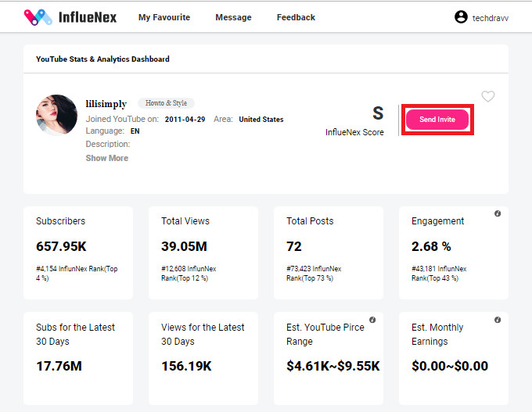Click the InflueNex brand name text
Screen dimensions: 532x412
[x=88, y=17]
